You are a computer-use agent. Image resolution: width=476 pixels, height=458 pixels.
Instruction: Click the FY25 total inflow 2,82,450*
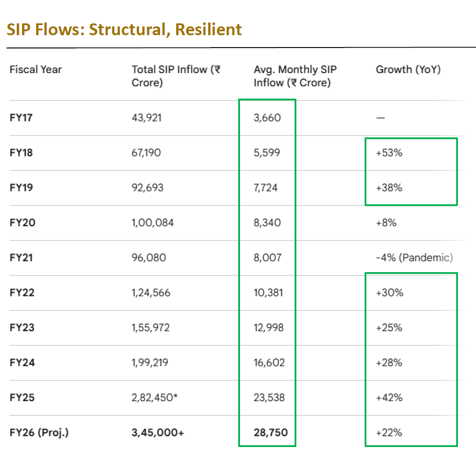pos(155,397)
